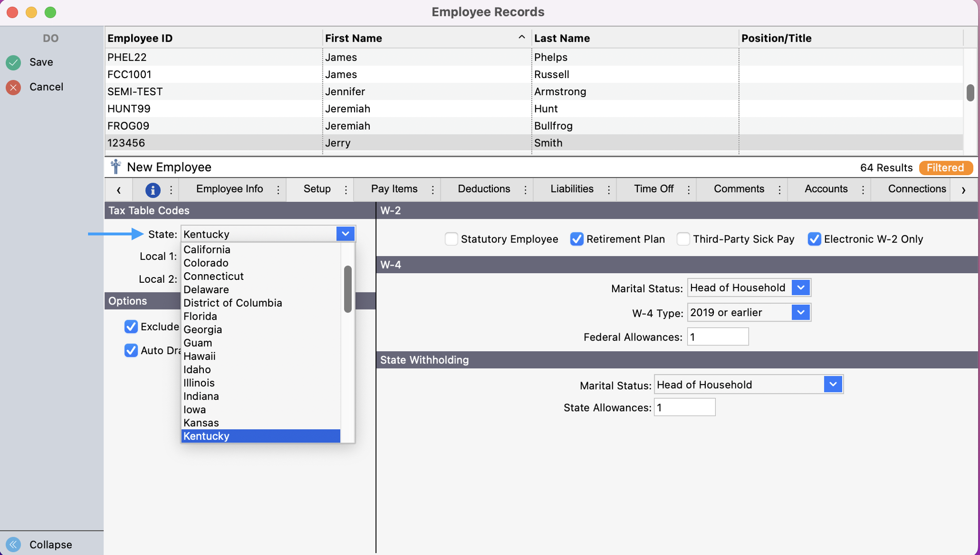Click the sort arrow in First Name column
This screenshot has height=555, width=980.
(x=522, y=37)
